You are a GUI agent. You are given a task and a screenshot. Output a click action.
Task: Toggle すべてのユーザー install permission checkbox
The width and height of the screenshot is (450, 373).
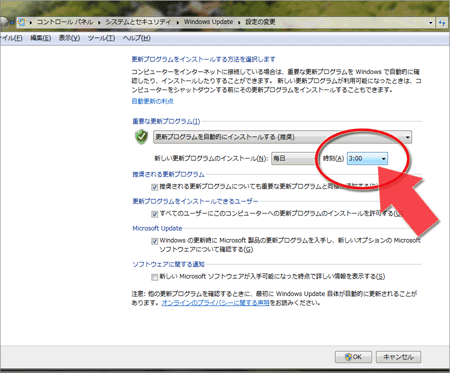154,214
